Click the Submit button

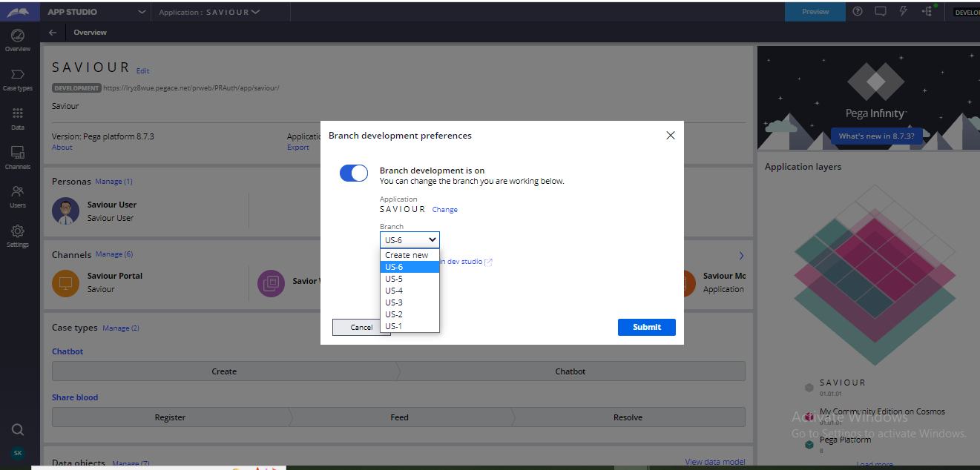[647, 327]
